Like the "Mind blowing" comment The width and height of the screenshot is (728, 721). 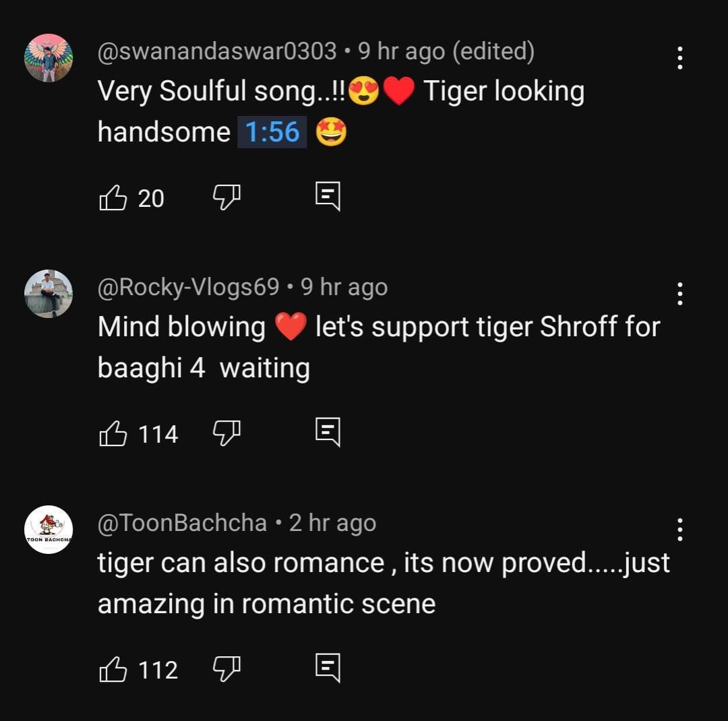click(113, 434)
